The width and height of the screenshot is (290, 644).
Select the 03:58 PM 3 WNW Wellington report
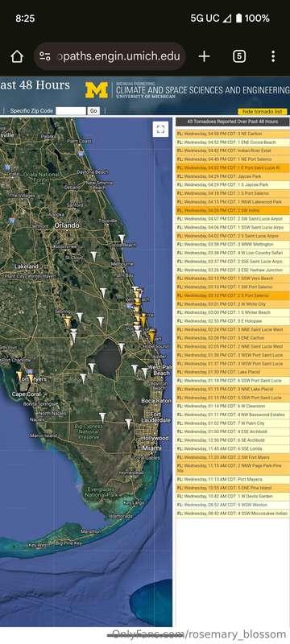coord(233,245)
